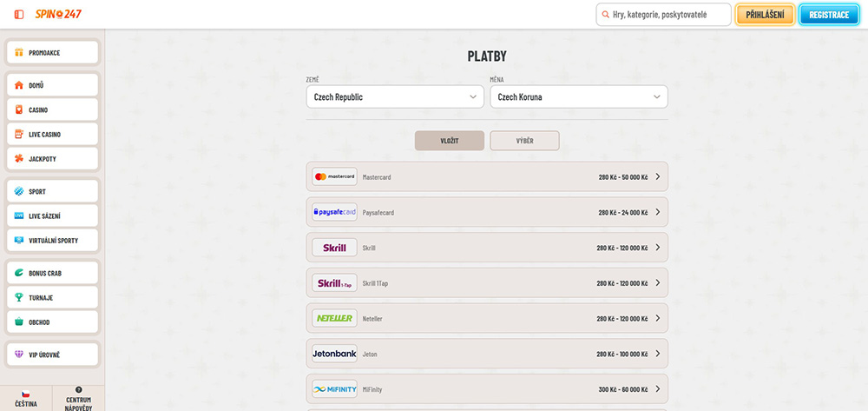
Task: Expand the Mastercard payment row
Action: click(487, 177)
